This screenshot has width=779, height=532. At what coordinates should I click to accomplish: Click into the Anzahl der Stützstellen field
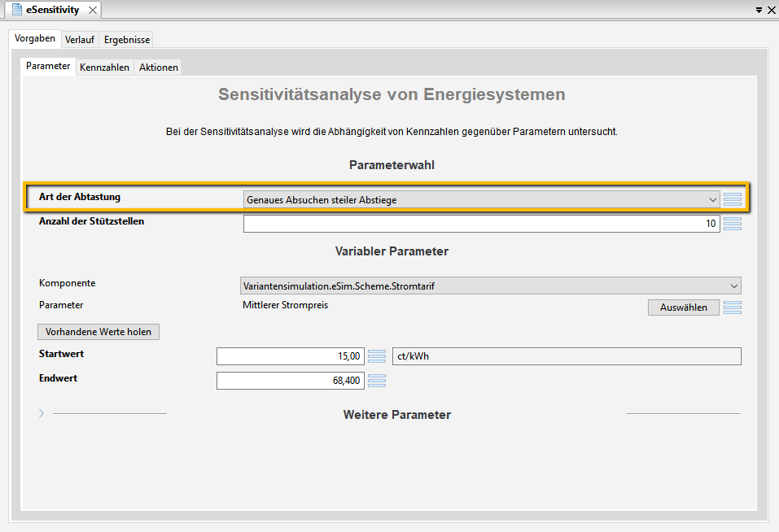click(481, 224)
